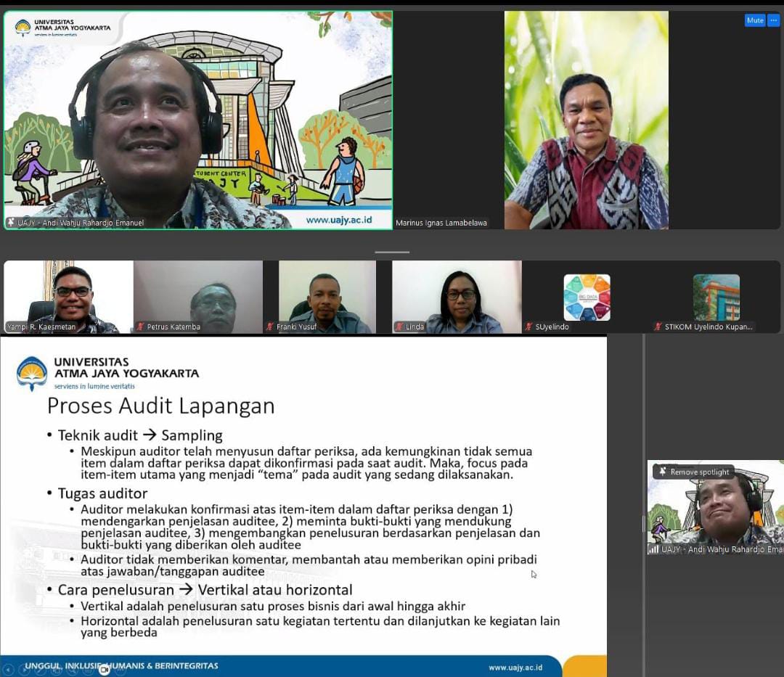Open the STIKOM Uyelindo Kupang participant menu
Image resolution: width=784 pixels, height=677 pixels.
click(716, 298)
